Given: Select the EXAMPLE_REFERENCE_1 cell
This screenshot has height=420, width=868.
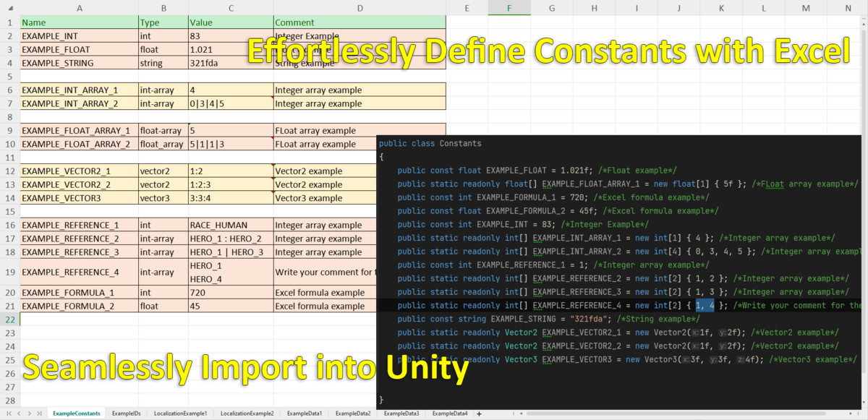Looking at the screenshot, I should coord(79,225).
